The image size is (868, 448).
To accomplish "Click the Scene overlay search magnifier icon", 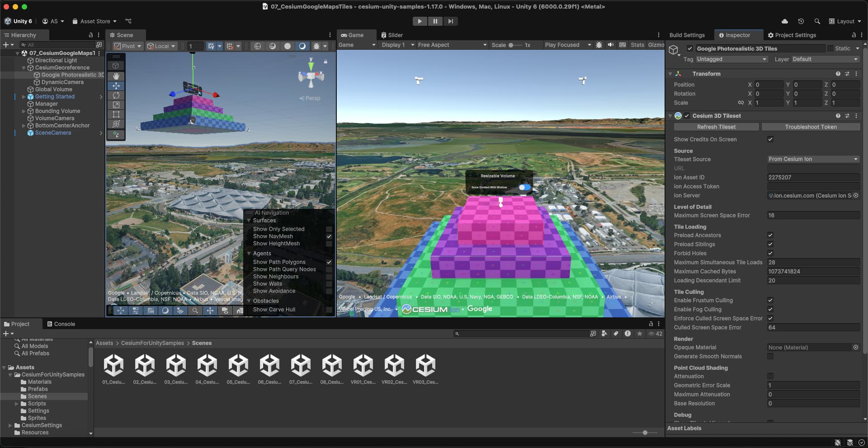I will pos(195,311).
